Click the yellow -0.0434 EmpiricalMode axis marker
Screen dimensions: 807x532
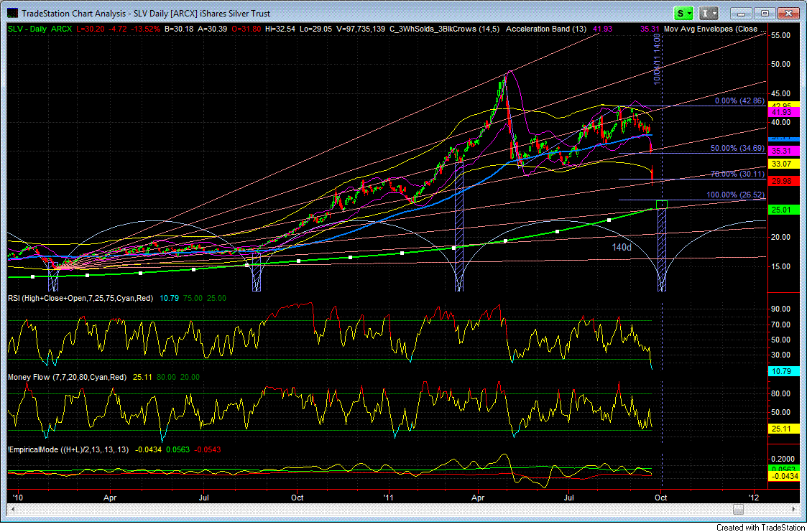(x=783, y=477)
